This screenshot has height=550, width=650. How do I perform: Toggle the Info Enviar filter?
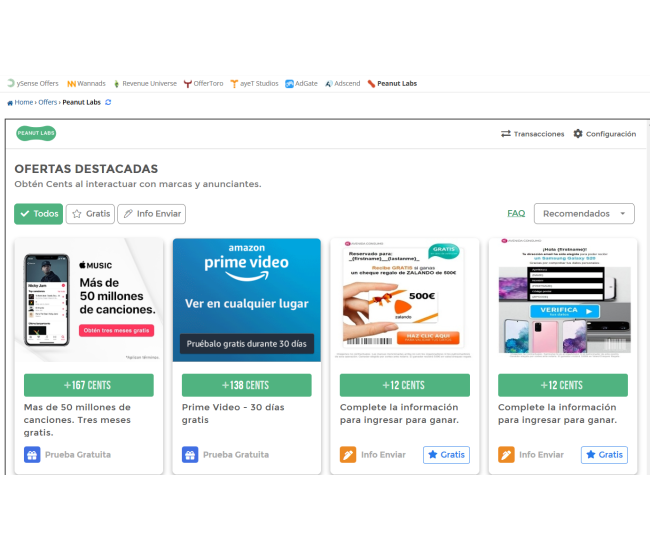(x=151, y=213)
